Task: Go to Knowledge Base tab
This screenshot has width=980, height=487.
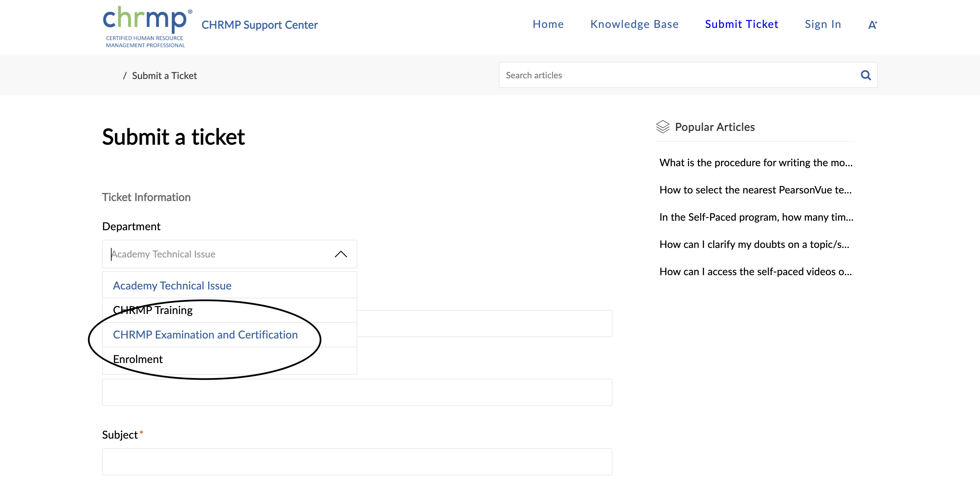Action: click(634, 25)
